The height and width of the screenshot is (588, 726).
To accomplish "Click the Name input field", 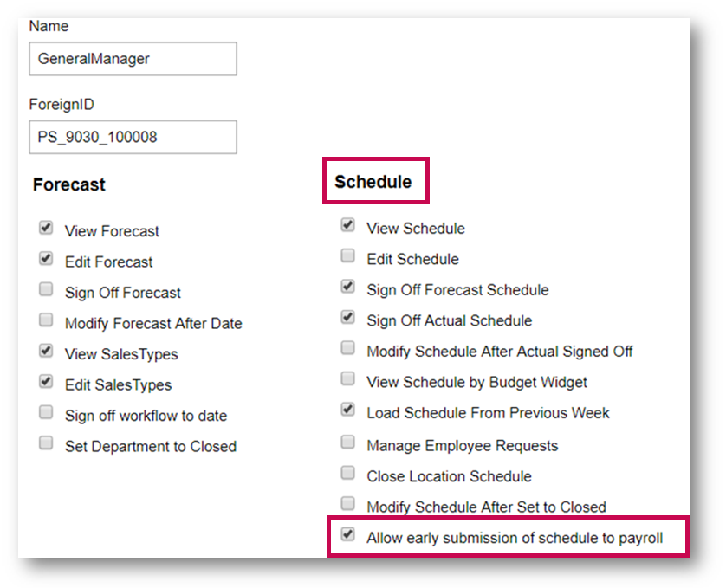I will pos(133,59).
